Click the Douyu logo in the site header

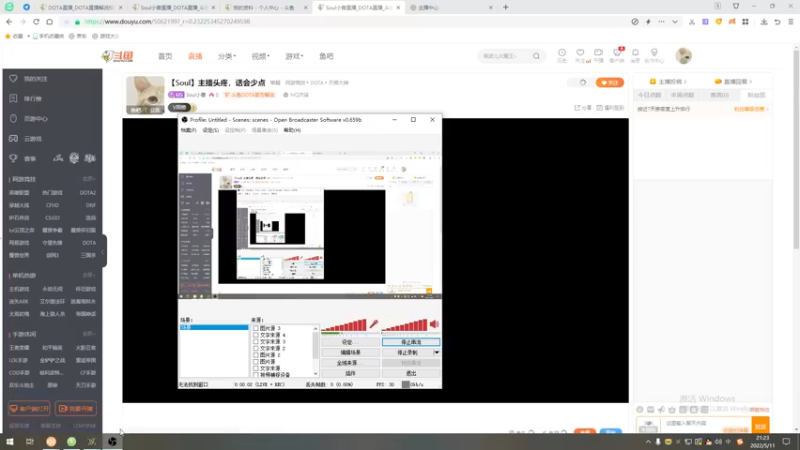point(118,56)
